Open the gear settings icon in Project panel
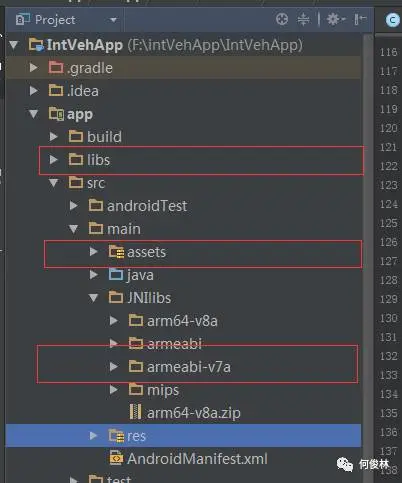402x483 pixels. pos(336,19)
